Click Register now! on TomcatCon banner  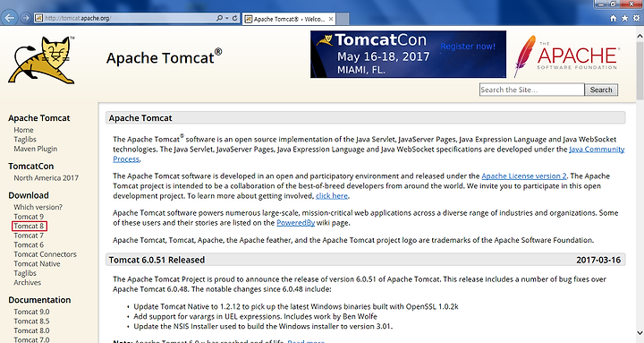pos(468,47)
